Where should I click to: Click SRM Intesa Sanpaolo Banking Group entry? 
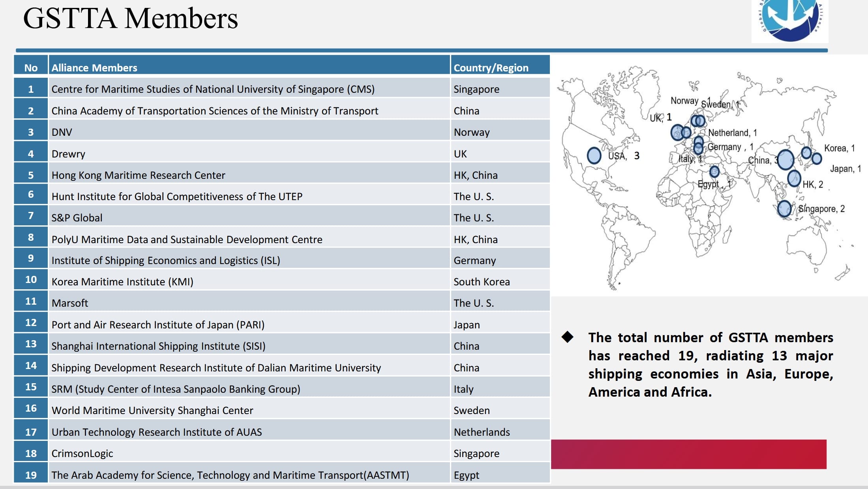[176, 389]
